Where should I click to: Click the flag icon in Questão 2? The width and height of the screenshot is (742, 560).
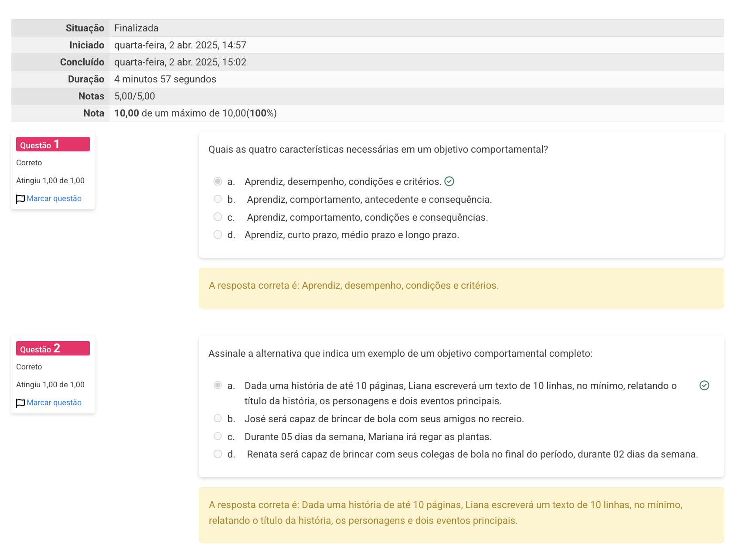[20, 403]
